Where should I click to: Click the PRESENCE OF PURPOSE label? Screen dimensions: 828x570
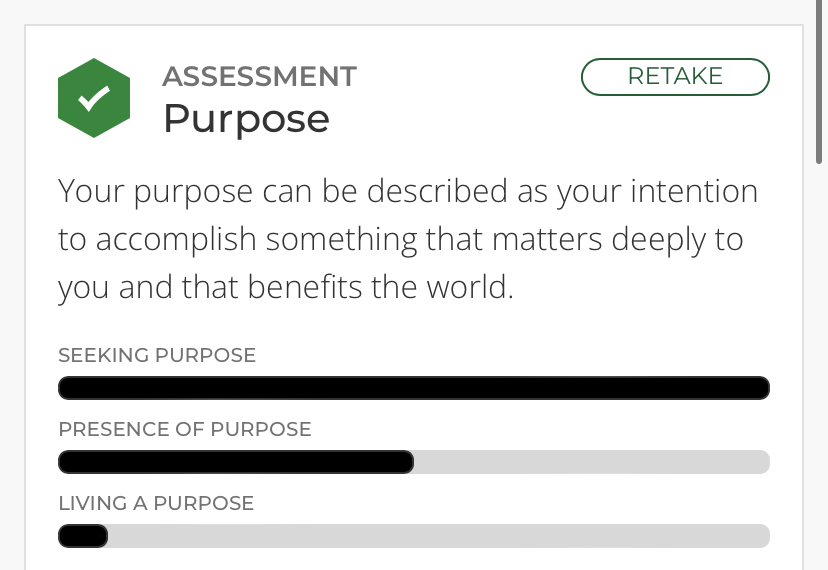tap(185, 429)
